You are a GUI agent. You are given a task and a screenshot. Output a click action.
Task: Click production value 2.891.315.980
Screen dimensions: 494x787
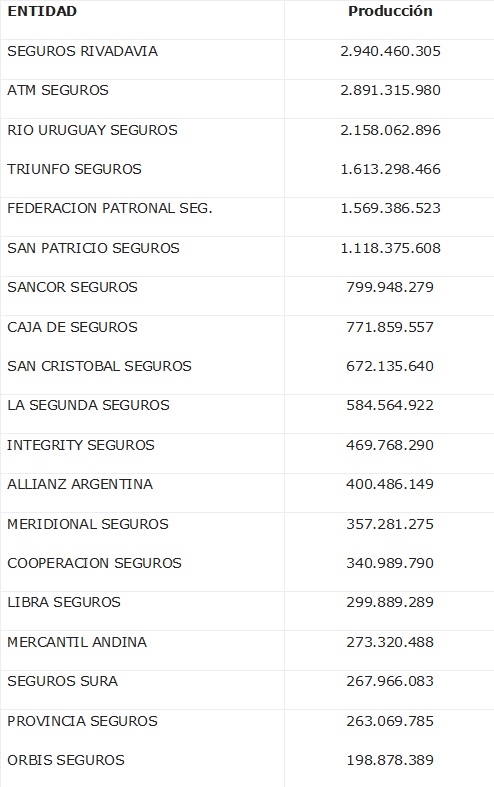[x=390, y=90]
